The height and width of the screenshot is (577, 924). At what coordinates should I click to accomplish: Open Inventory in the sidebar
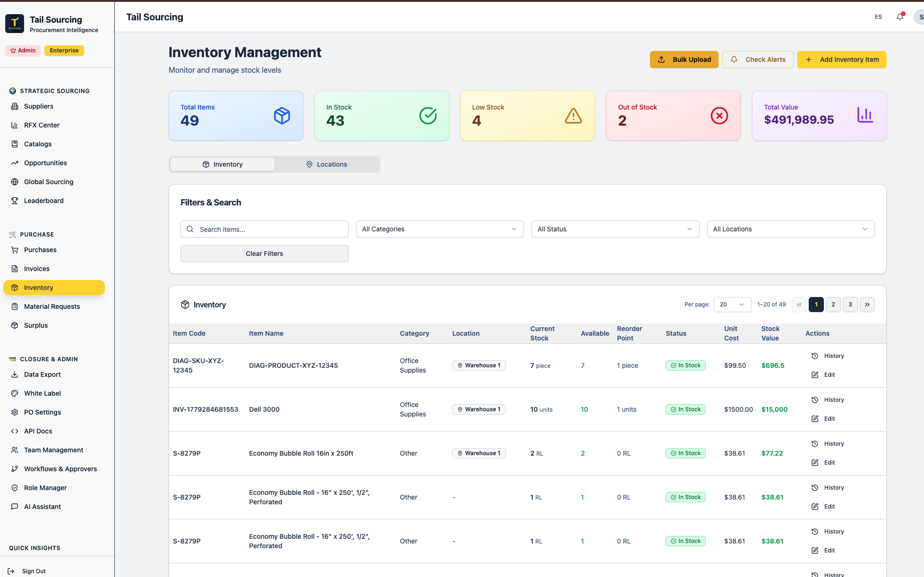54,288
